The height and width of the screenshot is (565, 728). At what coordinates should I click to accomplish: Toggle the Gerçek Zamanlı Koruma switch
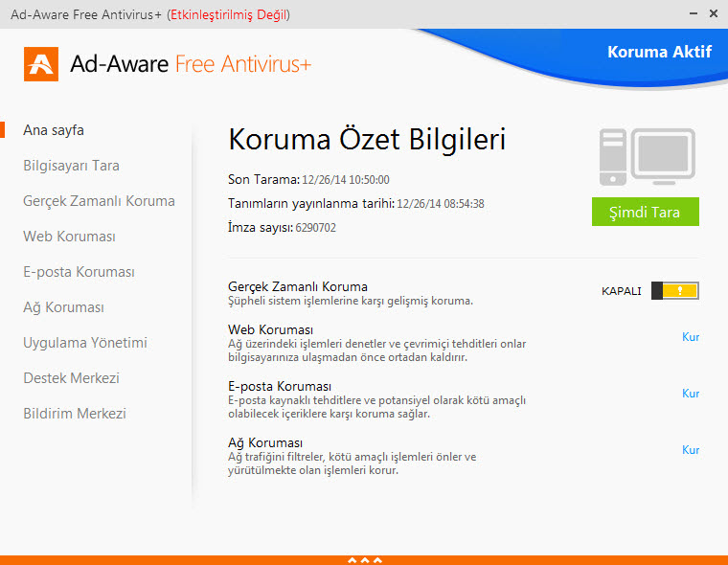coord(674,290)
